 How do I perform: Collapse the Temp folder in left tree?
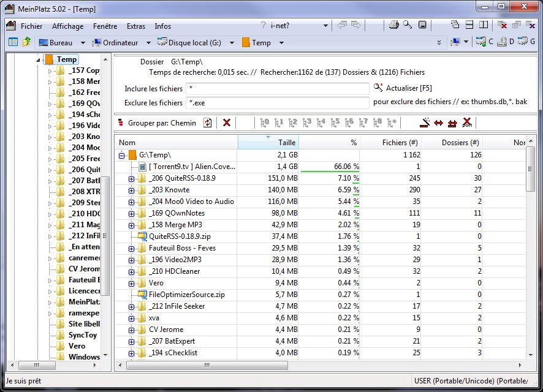point(38,60)
